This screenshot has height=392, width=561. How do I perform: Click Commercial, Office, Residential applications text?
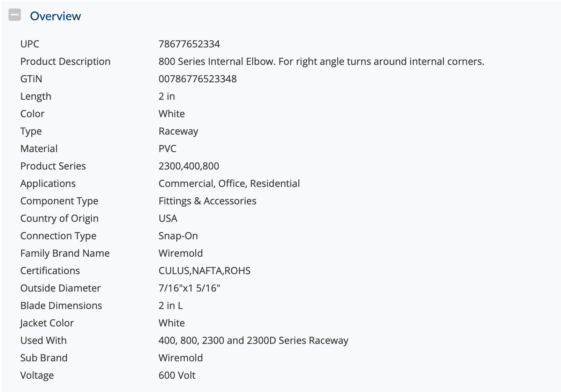click(x=229, y=183)
